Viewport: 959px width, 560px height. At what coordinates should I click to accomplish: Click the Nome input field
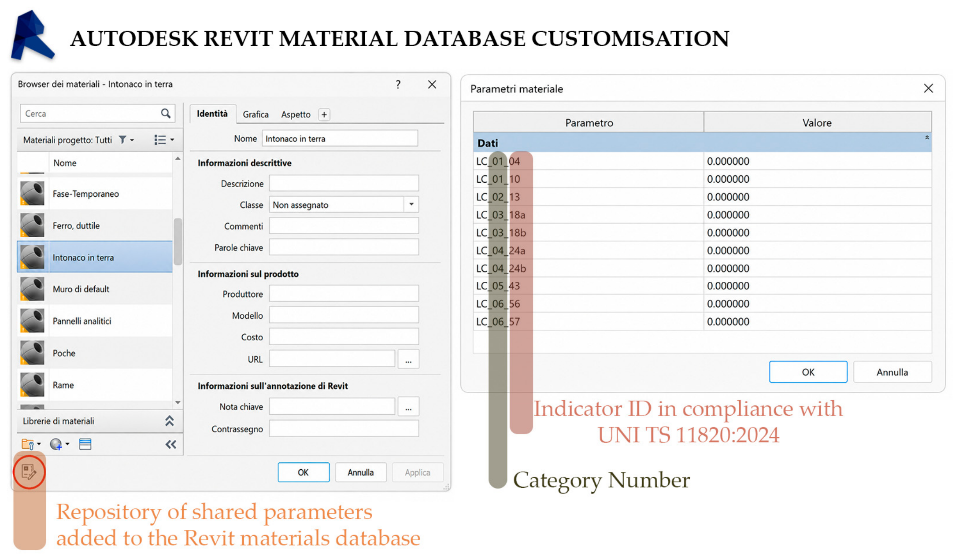pos(340,139)
